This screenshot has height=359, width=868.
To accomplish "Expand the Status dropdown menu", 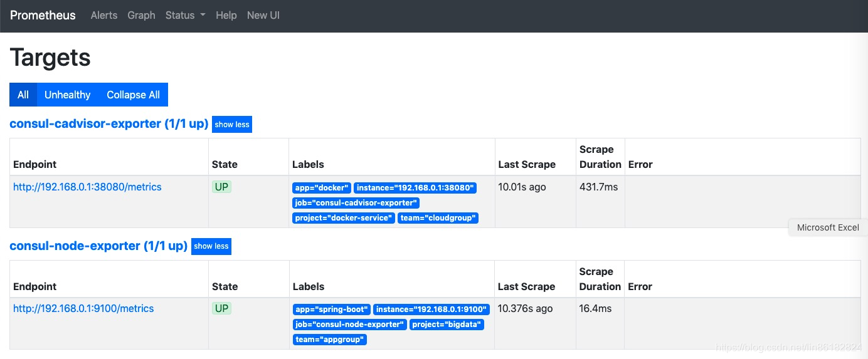I will pos(185,15).
